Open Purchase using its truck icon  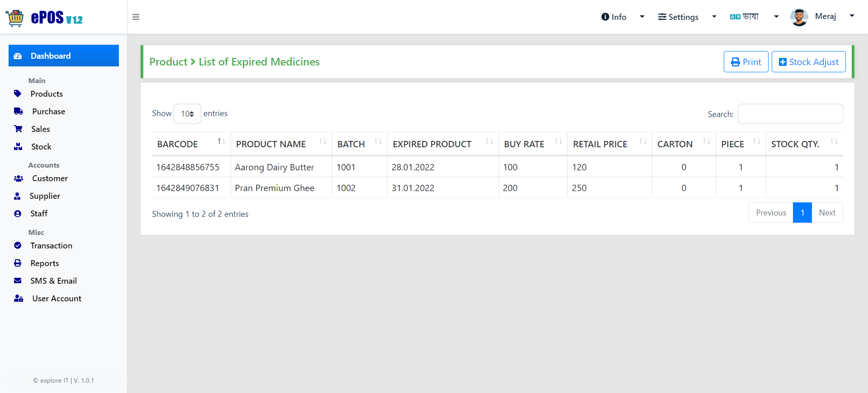[19, 111]
